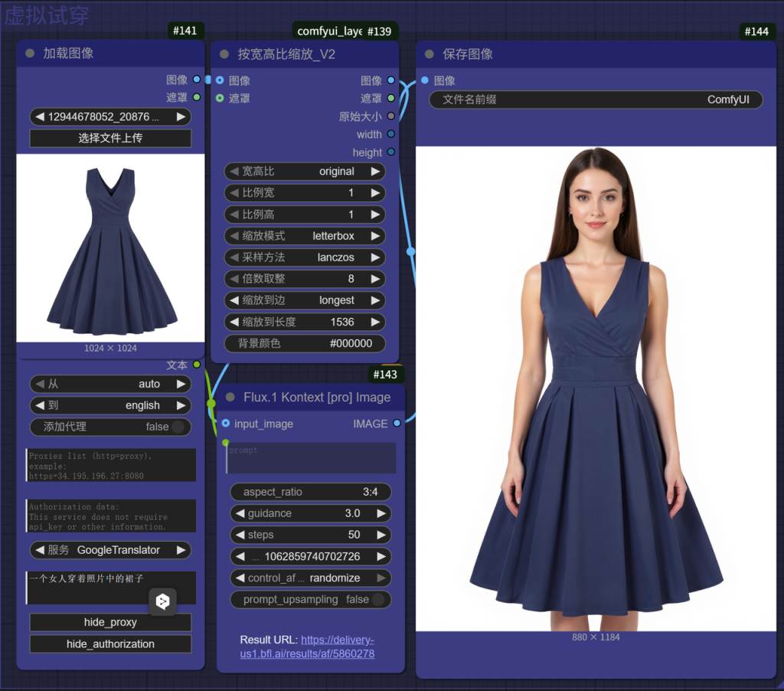Click right arrow on 缩放模式 letterbox
Screen dimensions: 784x691
(x=375, y=236)
